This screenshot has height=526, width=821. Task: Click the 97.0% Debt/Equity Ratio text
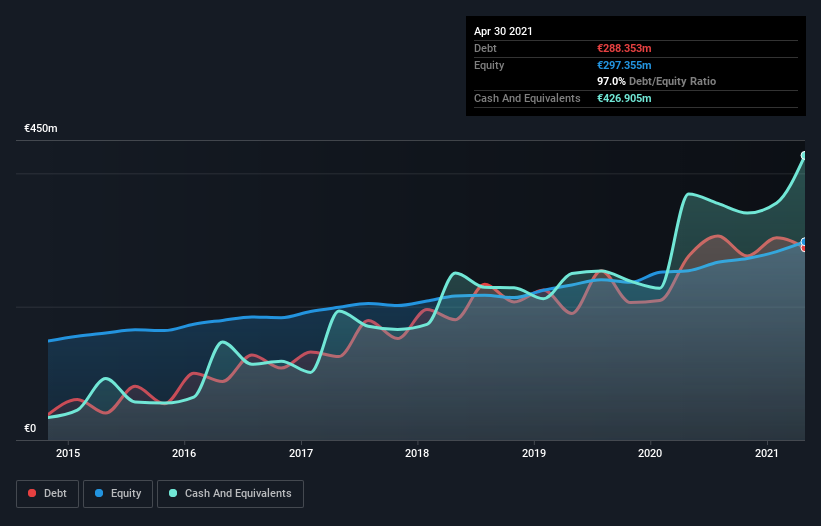coord(657,82)
